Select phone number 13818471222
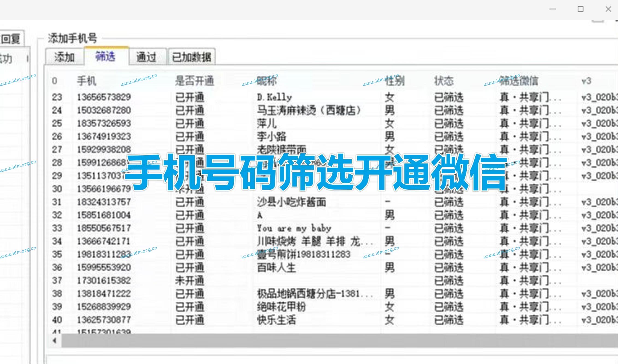Image resolution: width=618 pixels, height=364 pixels. click(104, 294)
